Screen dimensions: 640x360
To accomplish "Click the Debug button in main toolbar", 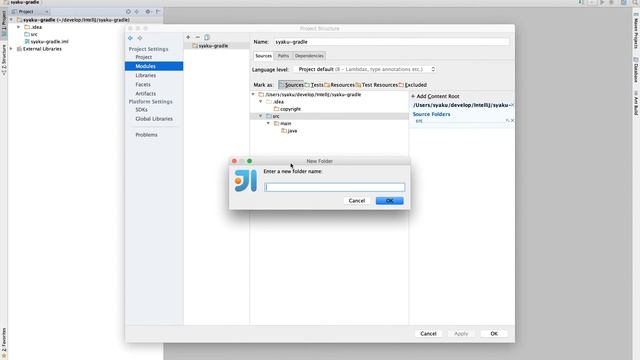I will pos(611,2).
